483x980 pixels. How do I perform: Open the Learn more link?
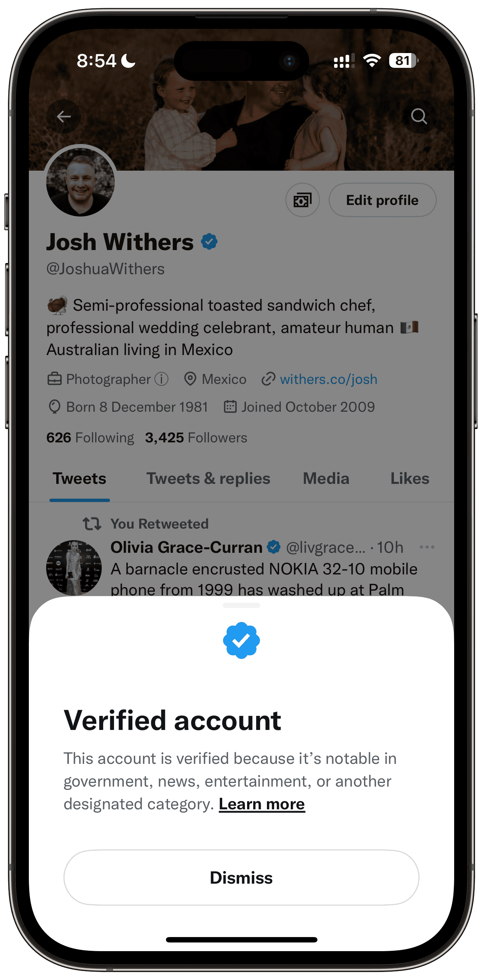tap(262, 804)
